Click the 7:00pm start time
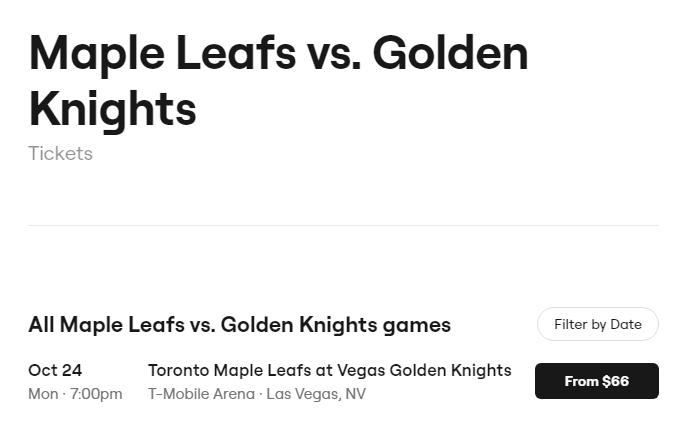Viewport: 681px width, 428px height. (96, 394)
